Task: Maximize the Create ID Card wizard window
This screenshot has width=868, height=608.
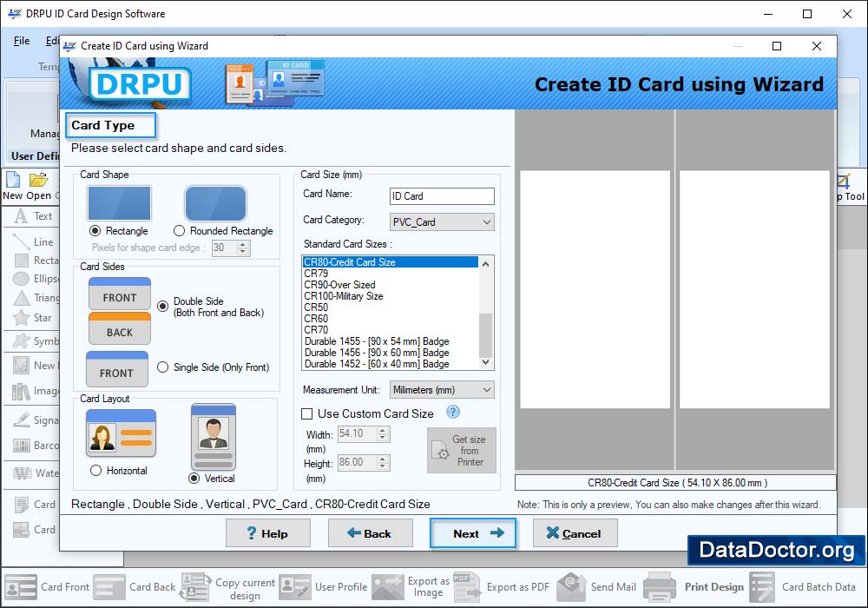Action: 777,46
